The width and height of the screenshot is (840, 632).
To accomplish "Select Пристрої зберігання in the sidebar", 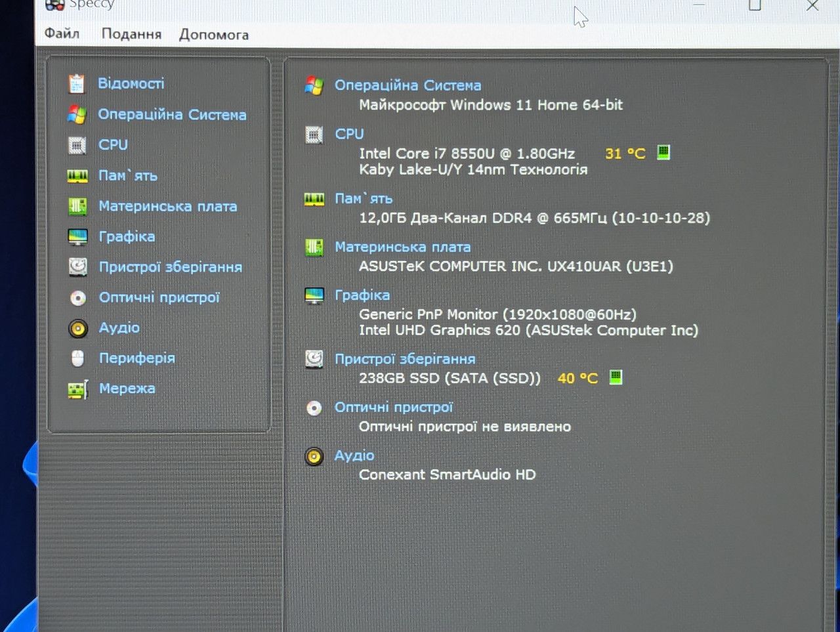I will 171,266.
